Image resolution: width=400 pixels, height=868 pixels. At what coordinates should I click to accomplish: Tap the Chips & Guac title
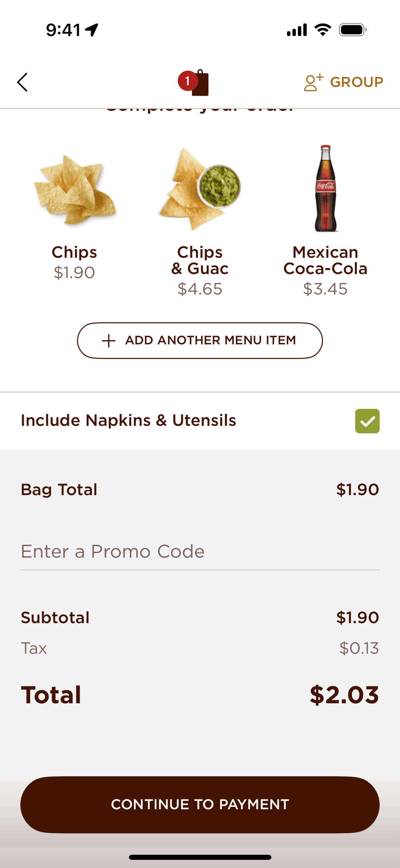pyautogui.click(x=200, y=260)
